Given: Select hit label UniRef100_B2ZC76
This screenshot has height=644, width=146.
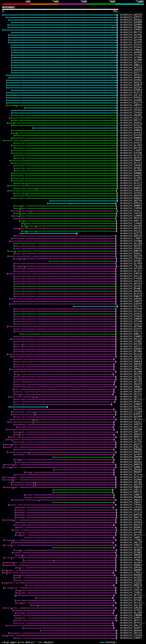Looking at the screenshot, I should (131, 306).
